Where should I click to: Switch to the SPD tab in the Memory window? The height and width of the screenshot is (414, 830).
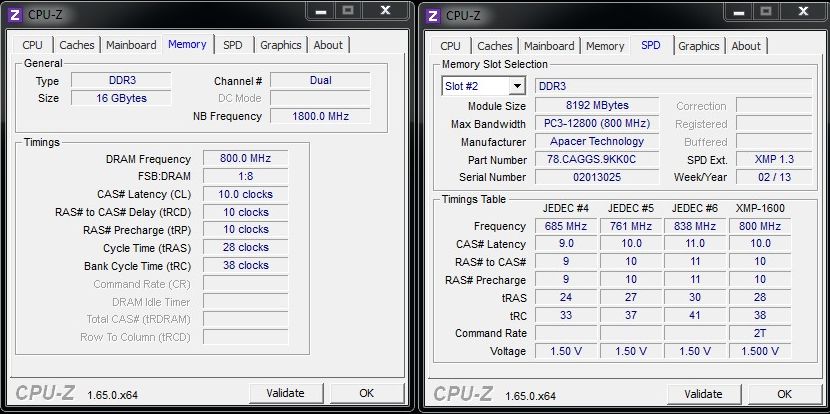click(x=232, y=45)
